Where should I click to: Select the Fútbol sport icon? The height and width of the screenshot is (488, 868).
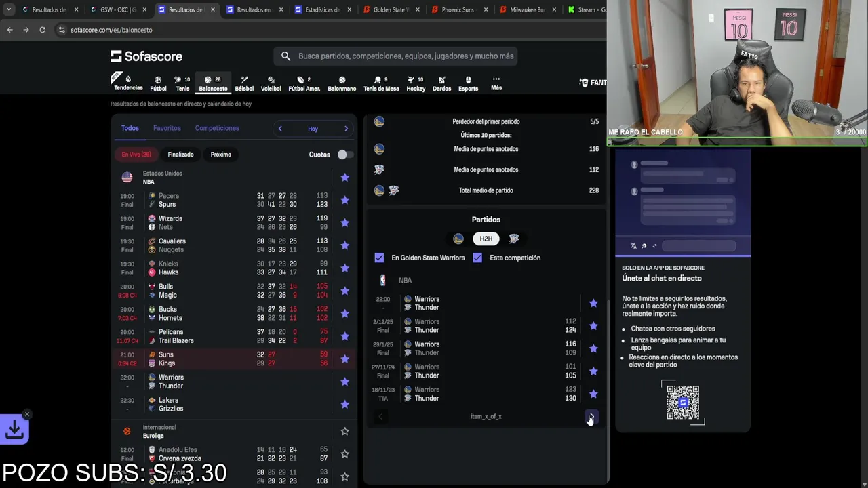point(158,83)
